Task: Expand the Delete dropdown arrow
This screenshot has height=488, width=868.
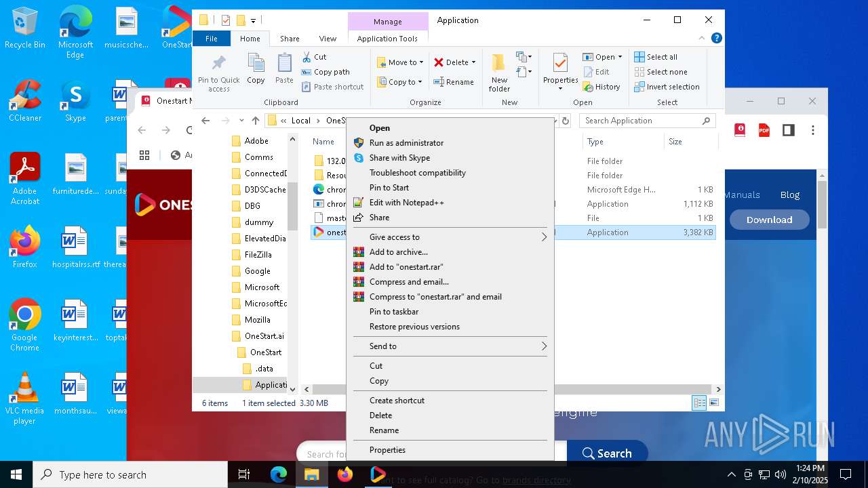Action: click(473, 62)
